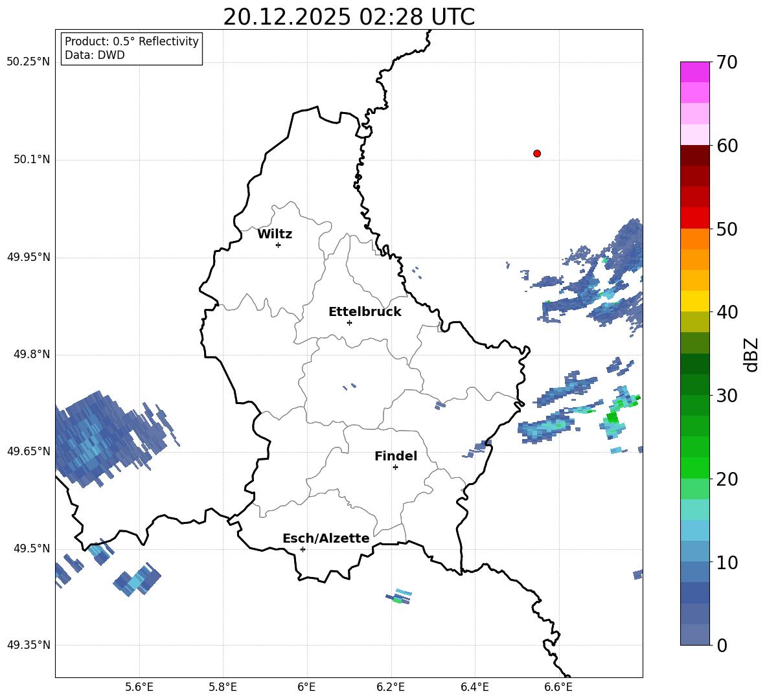Click the colorbar tick label 30
This screenshot has height=700, width=767.
click(727, 396)
